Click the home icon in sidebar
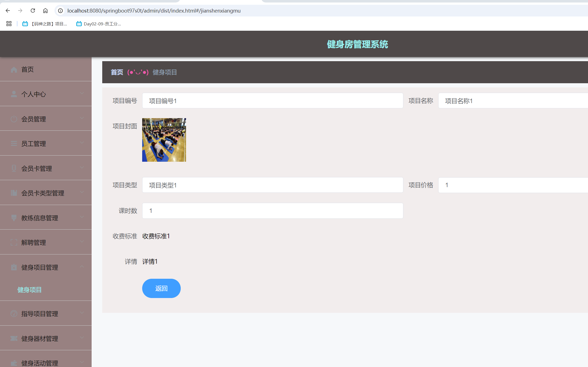Viewport: 588px width, 367px height. tap(14, 70)
